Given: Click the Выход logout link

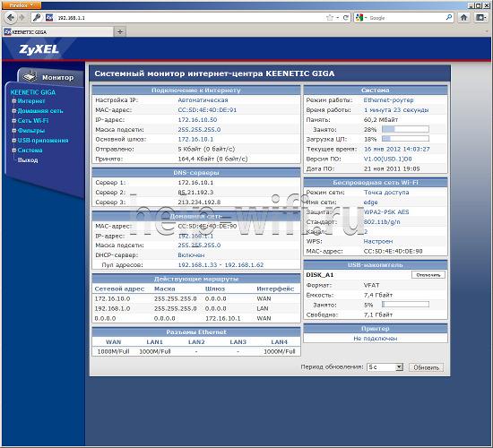Looking at the screenshot, I should (28, 160).
